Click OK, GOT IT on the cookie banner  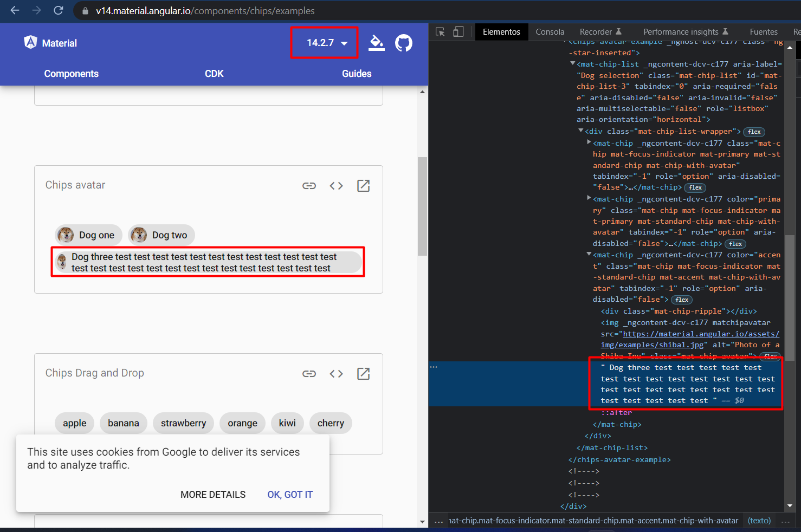[290, 495]
